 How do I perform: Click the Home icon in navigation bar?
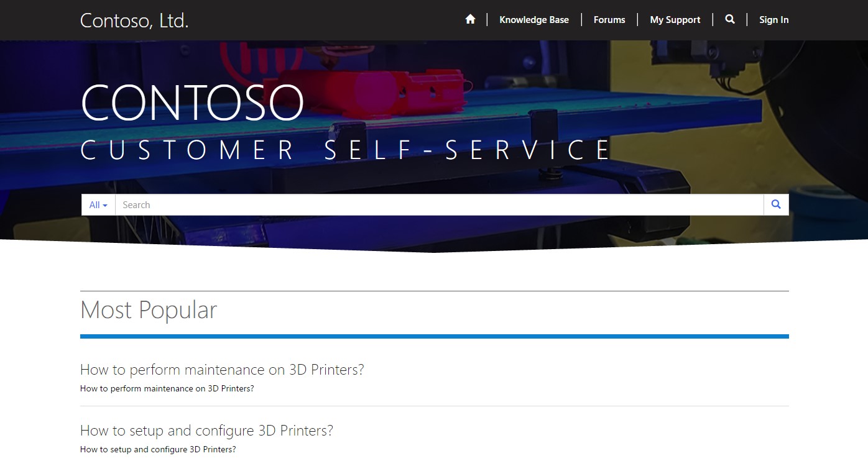[470, 20]
